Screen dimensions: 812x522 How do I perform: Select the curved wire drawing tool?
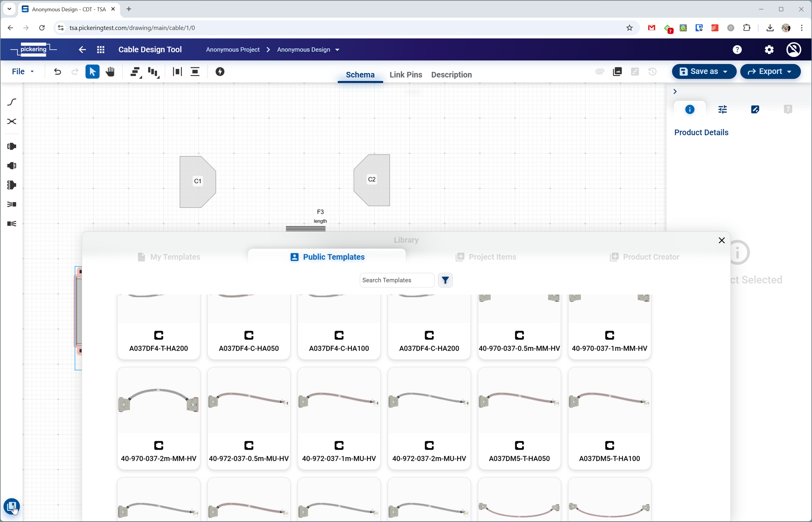pos(12,102)
